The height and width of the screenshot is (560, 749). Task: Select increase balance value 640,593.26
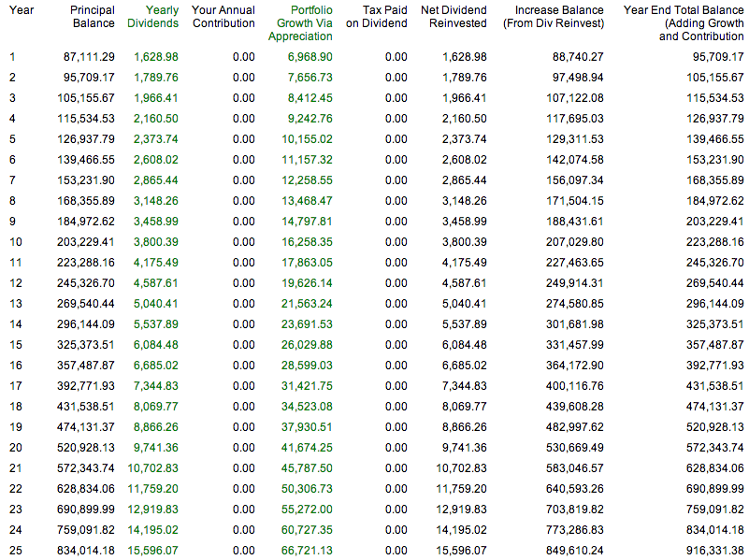pyautogui.click(x=575, y=488)
